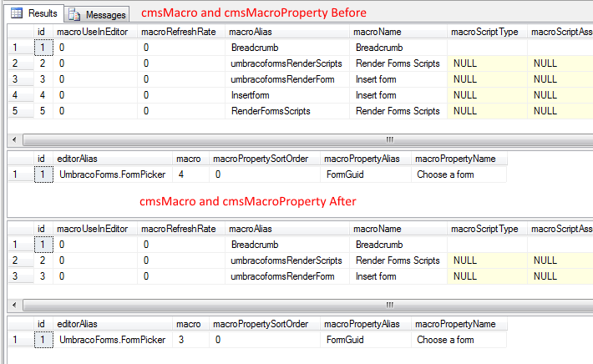The image size is (593, 364).
Task: Select macroRefreshRate column header in Before grid
Action: pyautogui.click(x=181, y=32)
